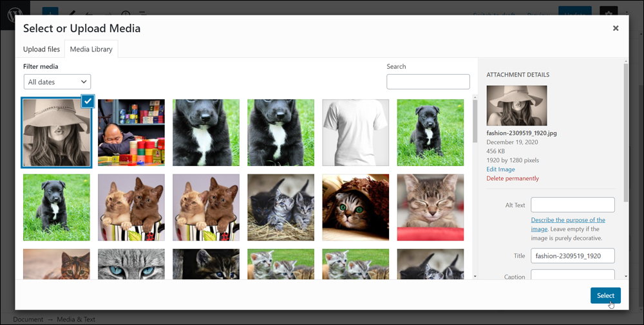This screenshot has height=325, width=644.
Task: Focus the Caption text box
Action: pyautogui.click(x=573, y=275)
